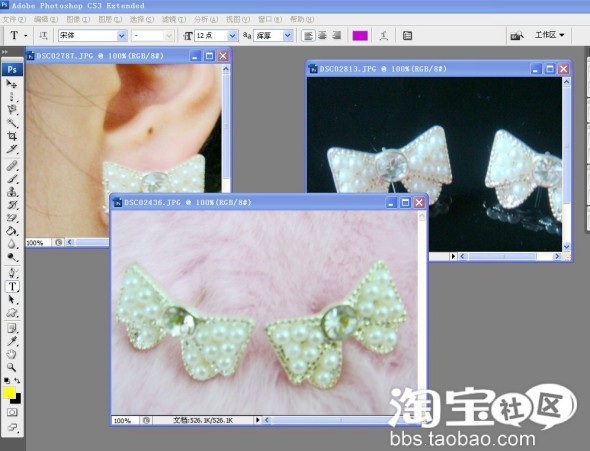Screen dimensions: 590x451
Task: Open the 选择(S) menu
Action: coord(142,19)
